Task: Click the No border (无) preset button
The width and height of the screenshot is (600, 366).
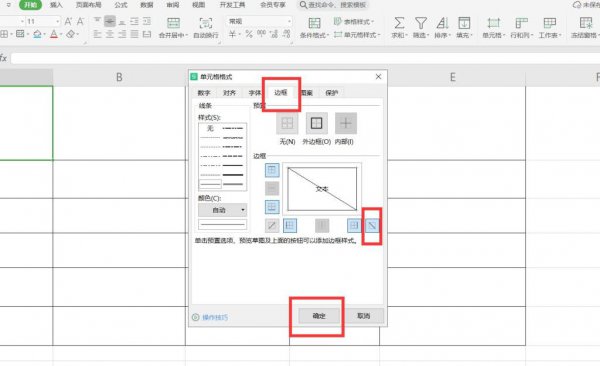Action: 287,123
